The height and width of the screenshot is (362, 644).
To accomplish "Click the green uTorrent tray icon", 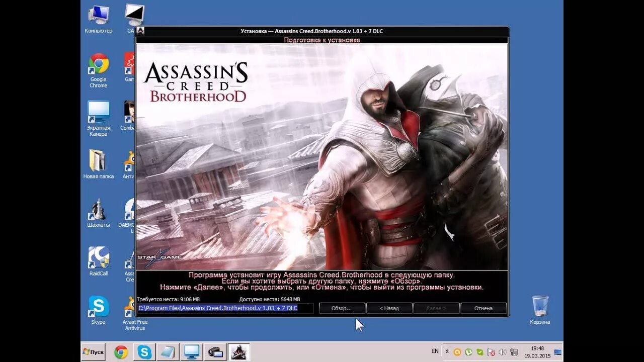I will pos(469,352).
